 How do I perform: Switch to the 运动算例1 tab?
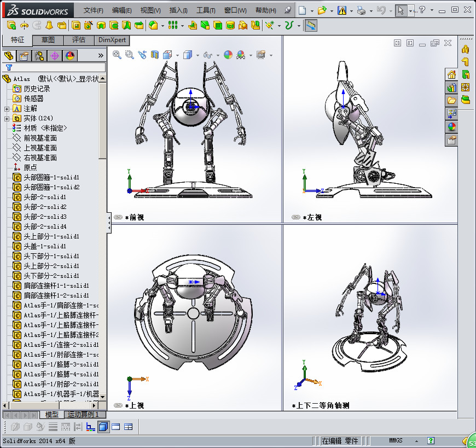(82, 415)
